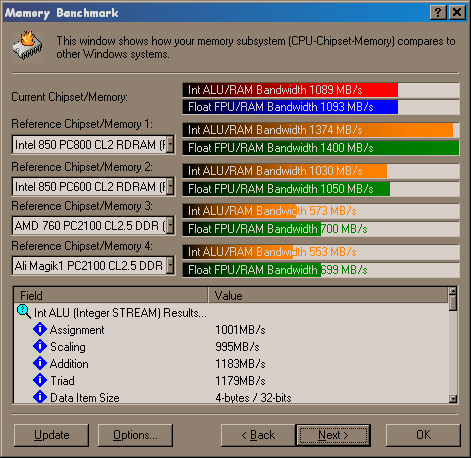Click the info icon next to Scaling
Screen dimensions: 471x458
(40, 346)
